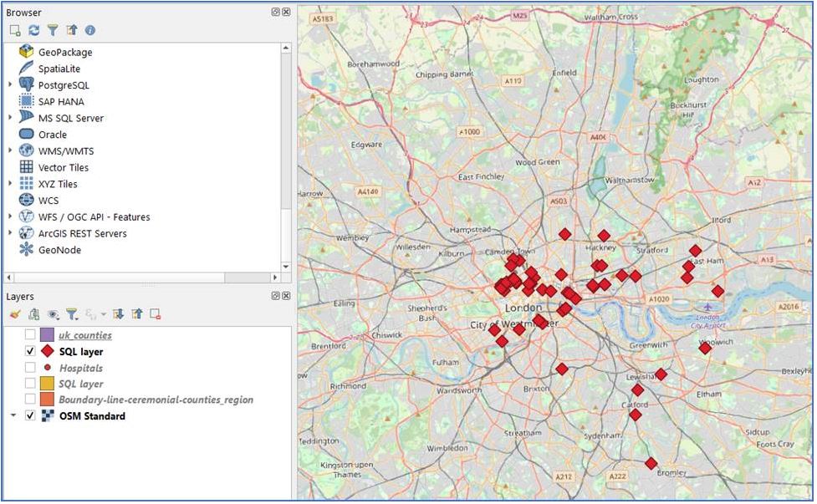The width and height of the screenshot is (817, 504).
Task: Select the OSM Standard layer name
Action: click(92, 416)
